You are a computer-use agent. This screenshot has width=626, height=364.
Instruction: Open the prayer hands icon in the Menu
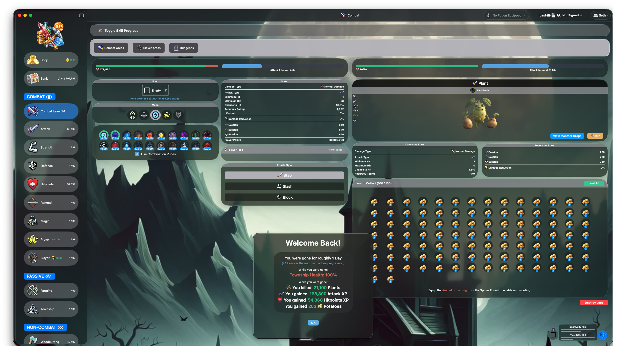[x=167, y=115]
